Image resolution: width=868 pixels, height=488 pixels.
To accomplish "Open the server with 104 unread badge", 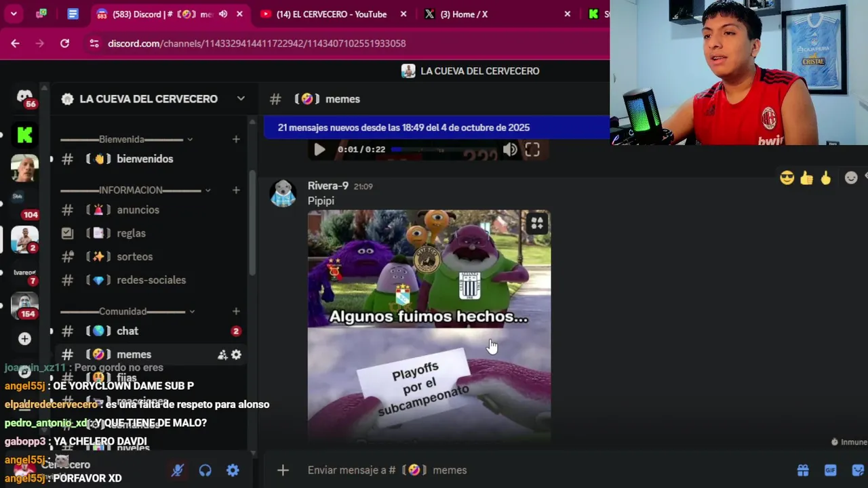I will [24, 205].
